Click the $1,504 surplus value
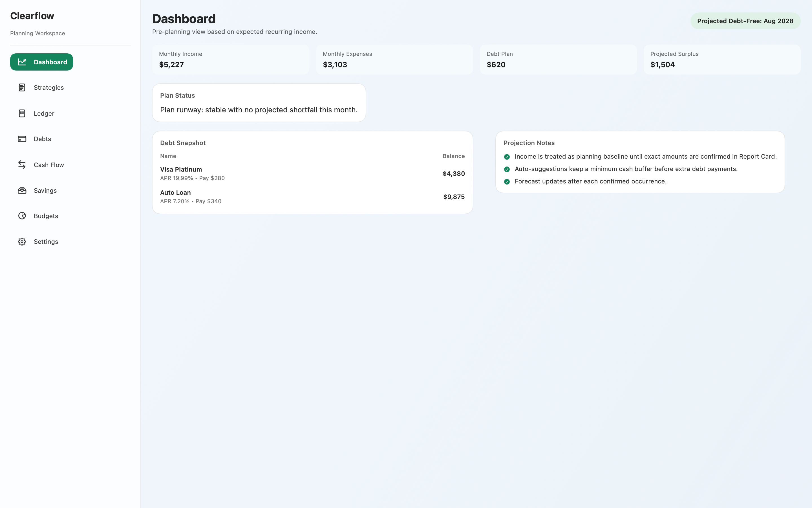812x508 pixels. tap(662, 65)
